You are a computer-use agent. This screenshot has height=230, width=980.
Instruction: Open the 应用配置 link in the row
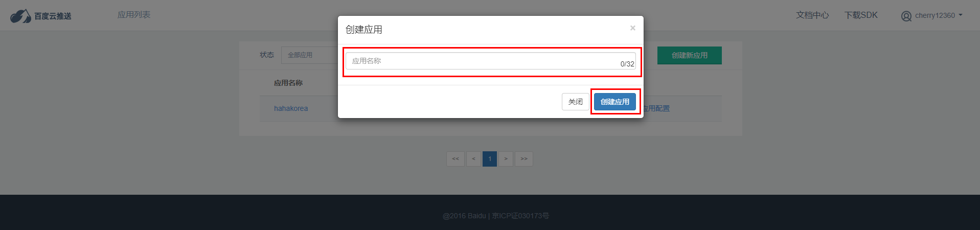pyautogui.click(x=656, y=108)
